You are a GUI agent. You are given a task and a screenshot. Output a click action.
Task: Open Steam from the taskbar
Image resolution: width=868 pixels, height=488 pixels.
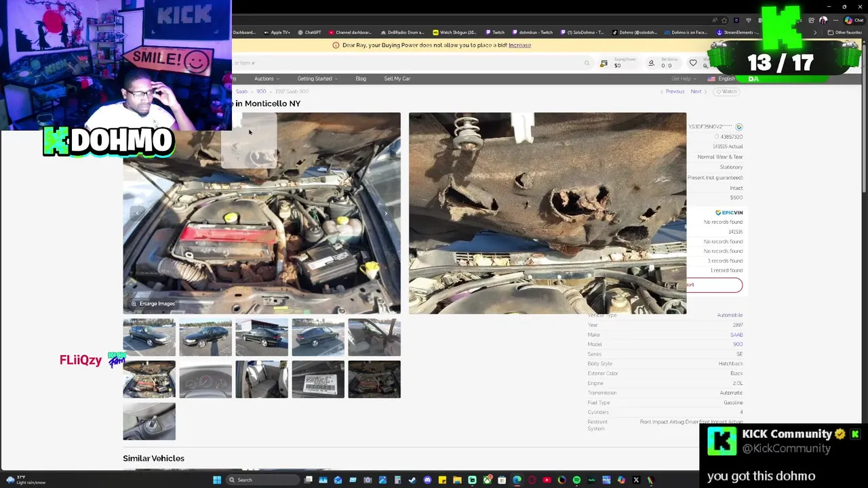tap(412, 480)
